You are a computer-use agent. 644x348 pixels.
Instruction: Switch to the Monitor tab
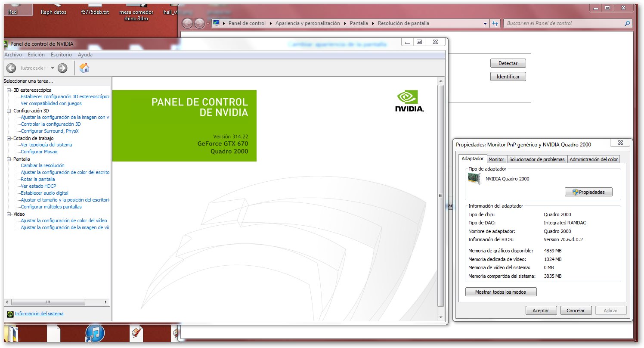496,159
